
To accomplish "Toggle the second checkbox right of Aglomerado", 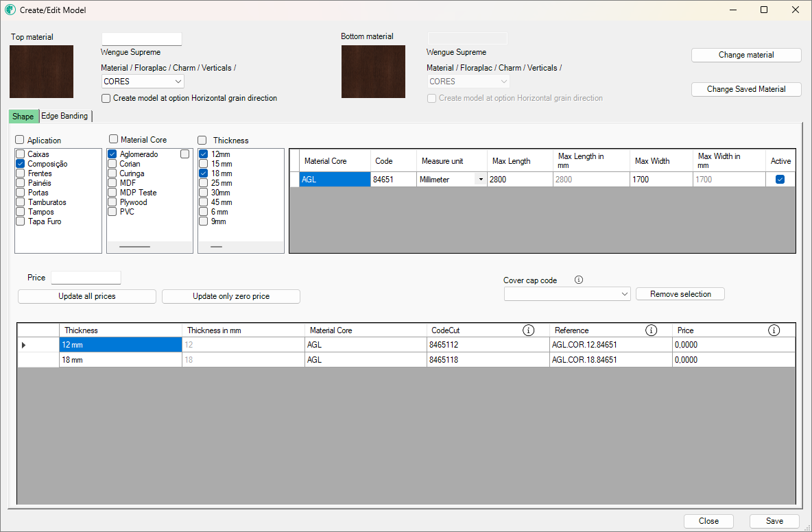I will (185, 154).
